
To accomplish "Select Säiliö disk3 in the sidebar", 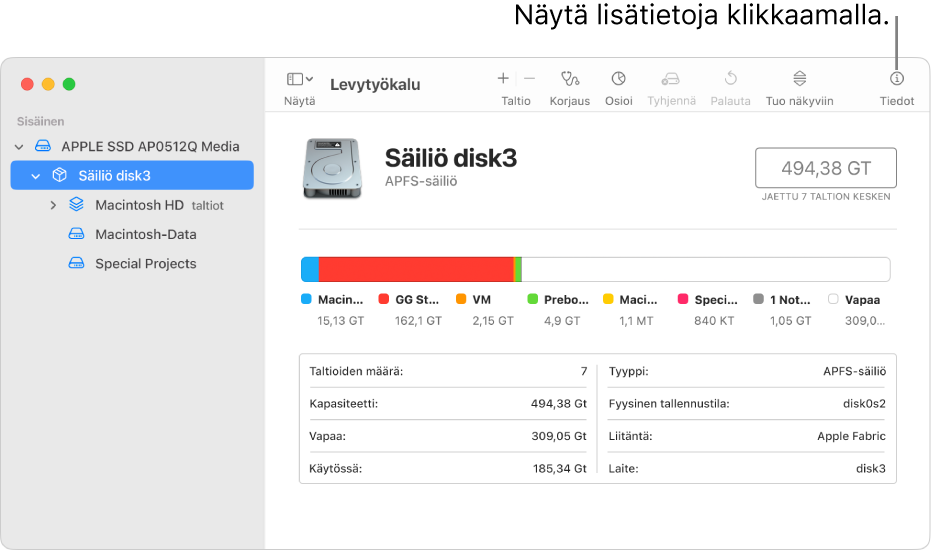I will click(132, 175).
